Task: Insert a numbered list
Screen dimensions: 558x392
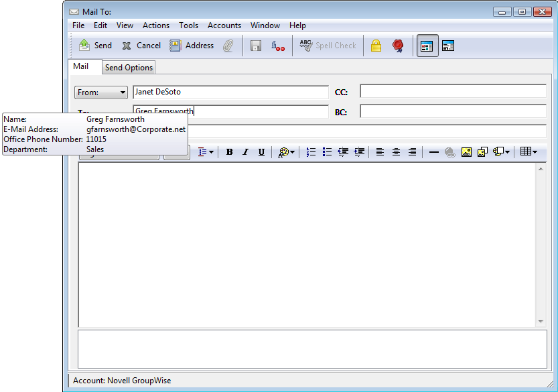Action: point(311,152)
